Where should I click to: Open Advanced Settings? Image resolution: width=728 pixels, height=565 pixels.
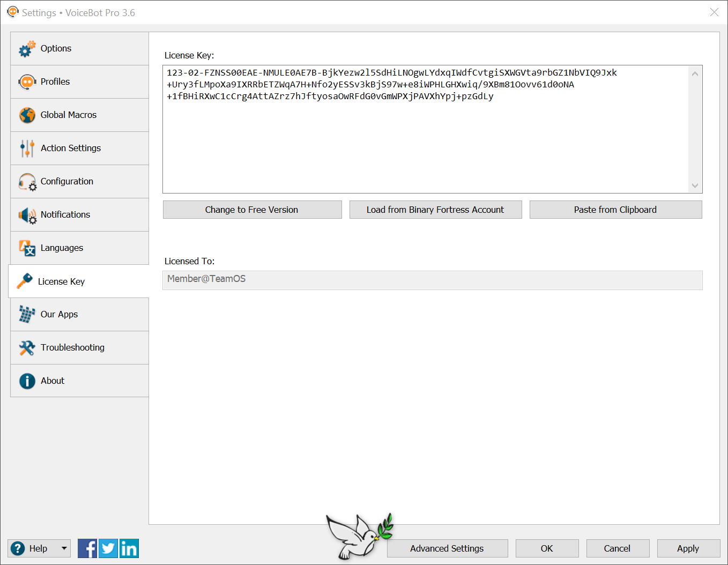[447, 548]
